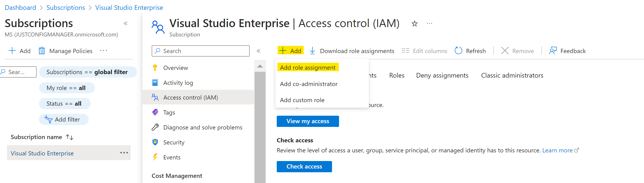Click the Remove X icon
644x183 pixels.
pos(505,50)
